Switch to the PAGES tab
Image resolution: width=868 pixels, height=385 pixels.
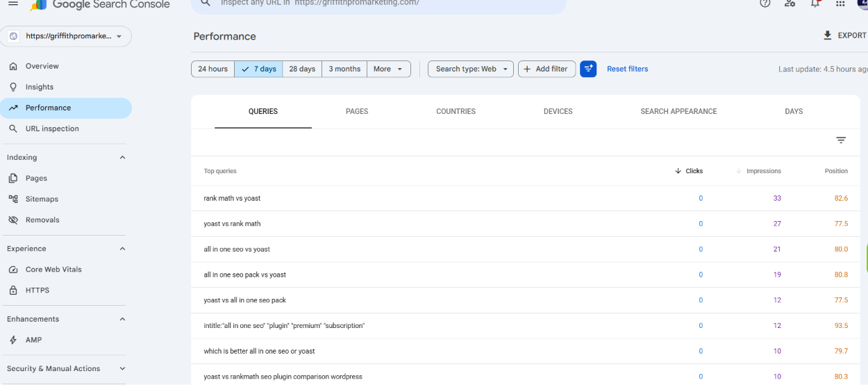(x=357, y=111)
